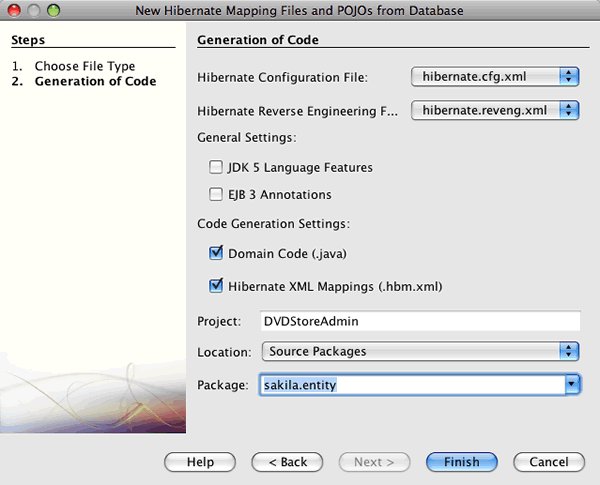Click the Generation of Code heading

[258, 40]
